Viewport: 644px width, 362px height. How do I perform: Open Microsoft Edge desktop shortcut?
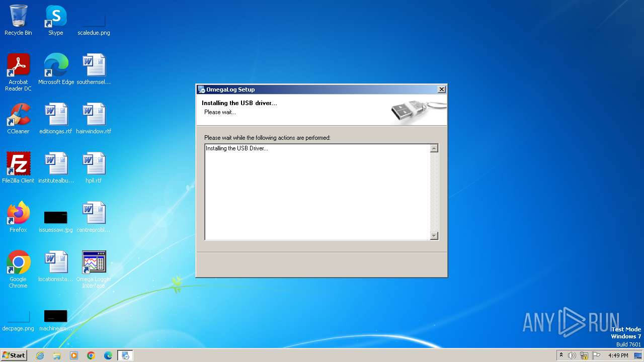pos(56,69)
